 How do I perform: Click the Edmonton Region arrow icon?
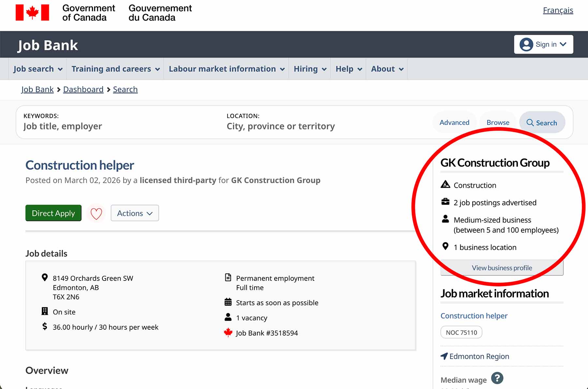[x=444, y=356]
